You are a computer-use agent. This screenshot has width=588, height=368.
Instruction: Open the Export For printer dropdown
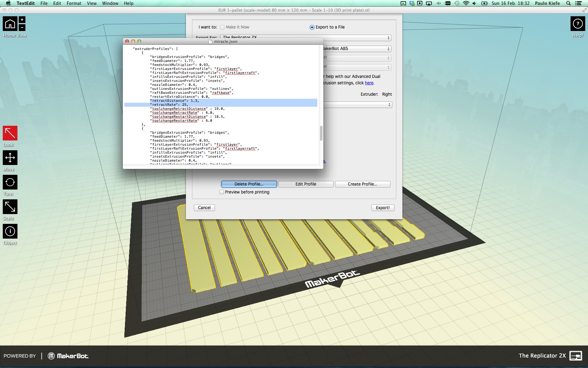coord(306,38)
